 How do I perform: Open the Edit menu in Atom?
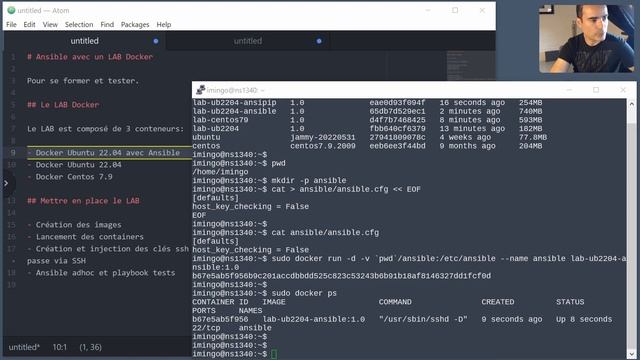pyautogui.click(x=29, y=24)
